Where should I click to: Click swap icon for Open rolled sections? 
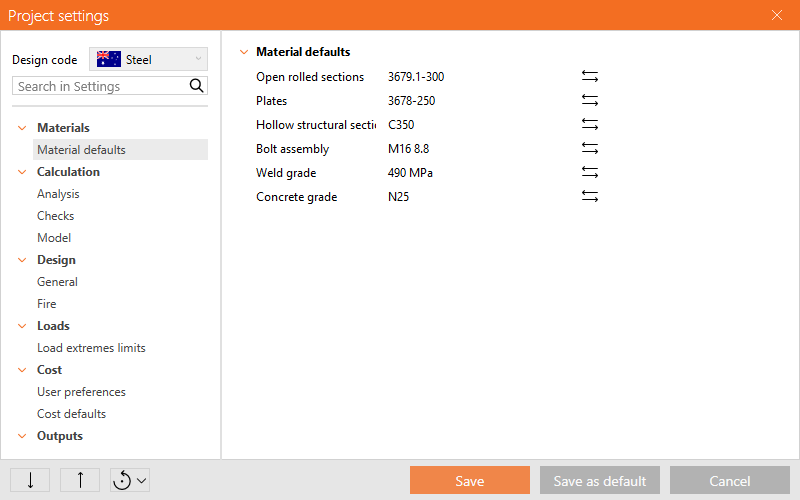click(590, 77)
